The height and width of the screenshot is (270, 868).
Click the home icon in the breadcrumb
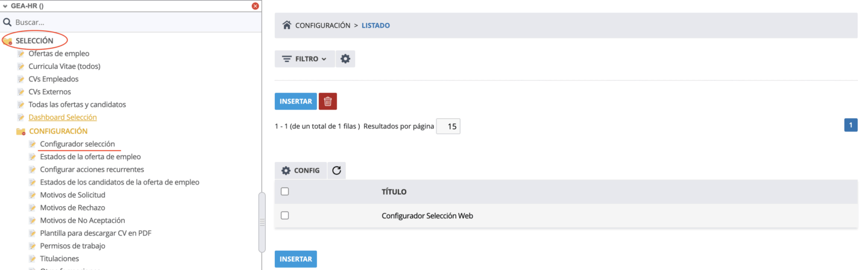point(287,25)
